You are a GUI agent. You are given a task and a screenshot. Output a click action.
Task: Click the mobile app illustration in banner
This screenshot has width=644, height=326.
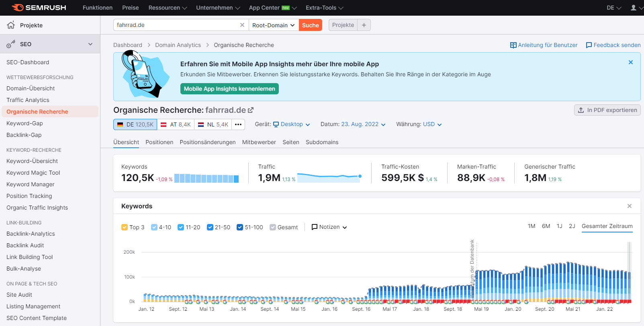click(145, 75)
